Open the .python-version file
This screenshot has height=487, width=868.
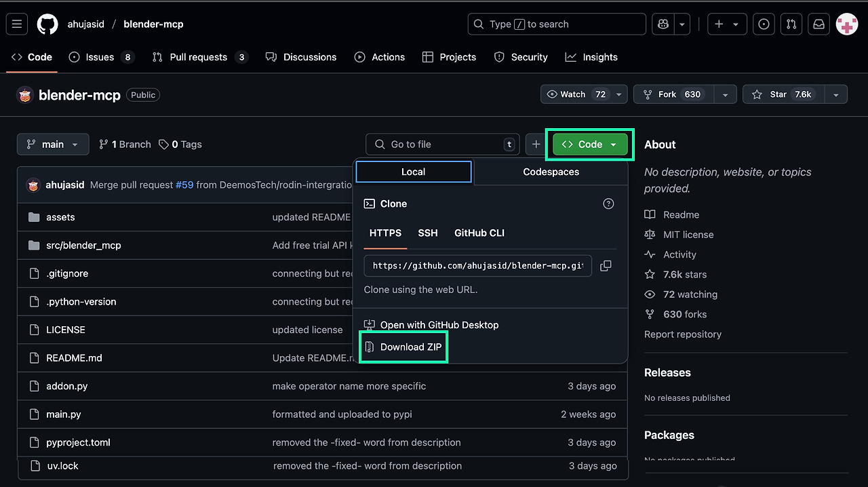point(81,301)
